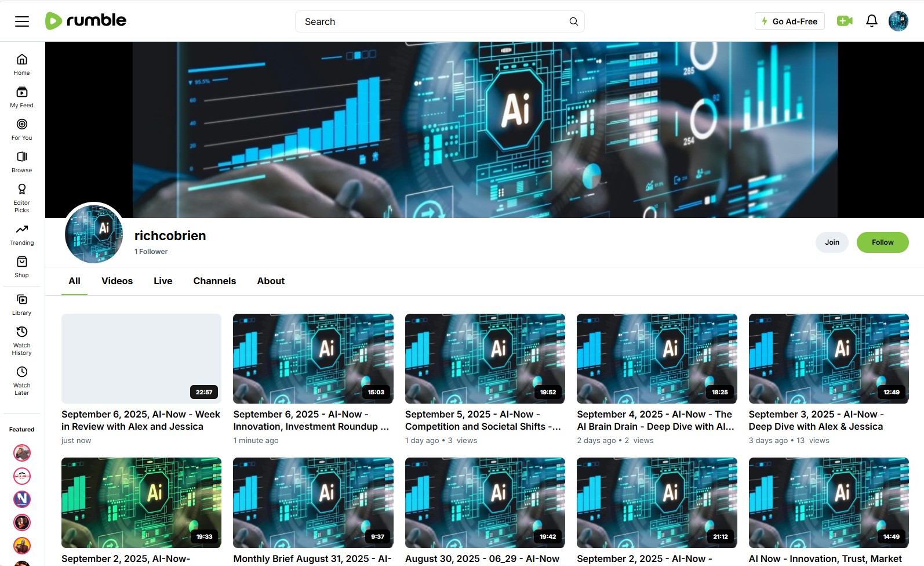This screenshot has width=924, height=566.
Task: Click the Join button
Action: [832, 242]
